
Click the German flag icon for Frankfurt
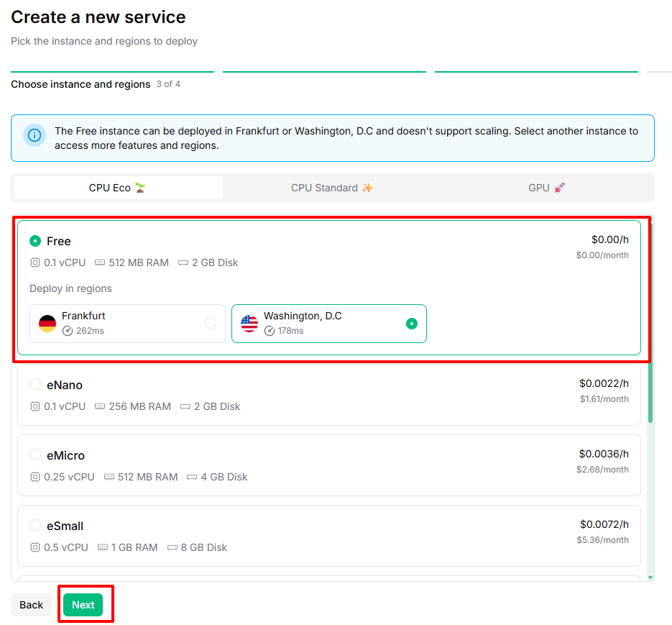(47, 324)
